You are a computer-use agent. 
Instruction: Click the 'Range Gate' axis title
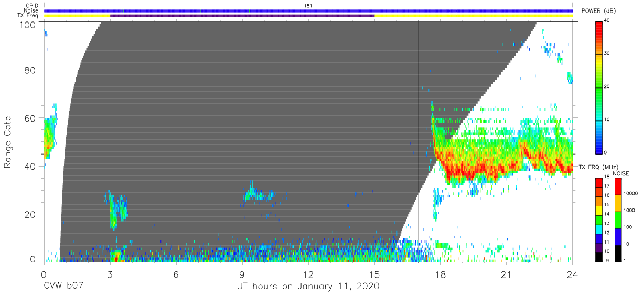(x=8, y=142)
